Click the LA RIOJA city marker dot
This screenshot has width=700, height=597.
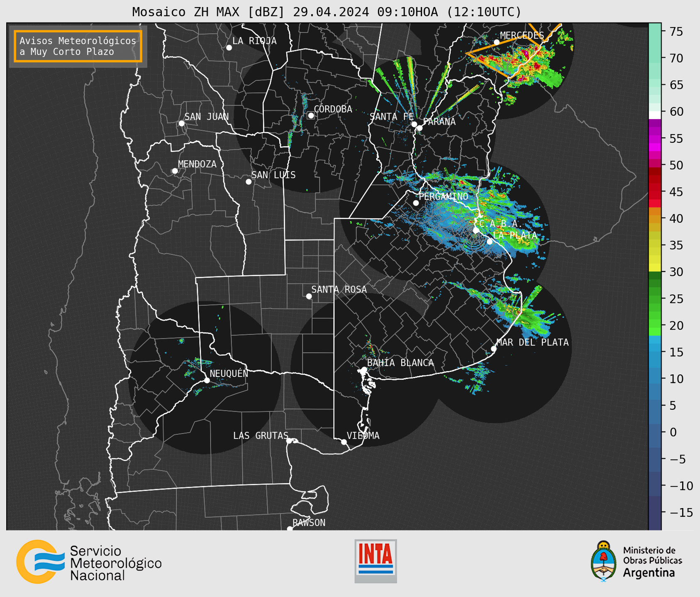click(x=229, y=48)
